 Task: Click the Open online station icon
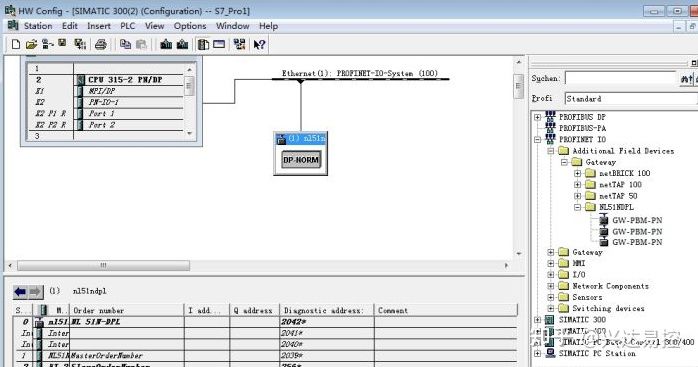click(x=47, y=44)
